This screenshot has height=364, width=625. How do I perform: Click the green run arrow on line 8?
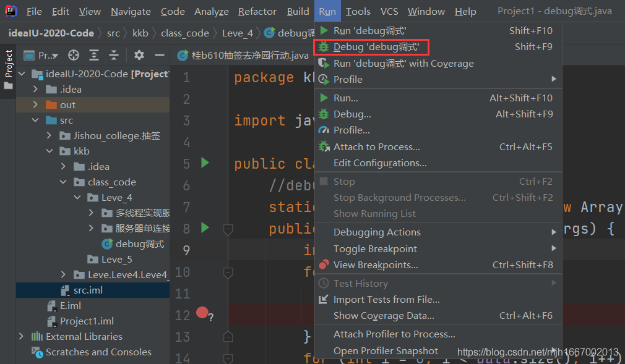click(205, 227)
